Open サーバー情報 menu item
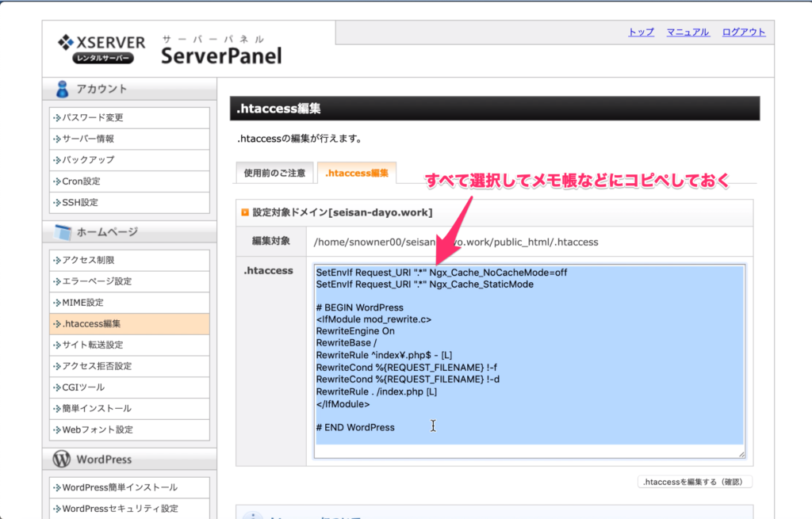Viewport: 812px width, 519px height. [88, 139]
